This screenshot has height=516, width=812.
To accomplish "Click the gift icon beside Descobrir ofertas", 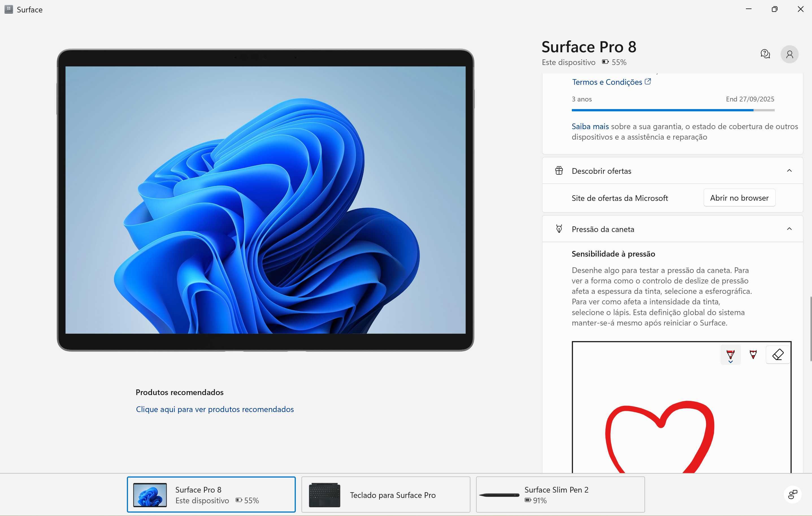I will tap(559, 171).
